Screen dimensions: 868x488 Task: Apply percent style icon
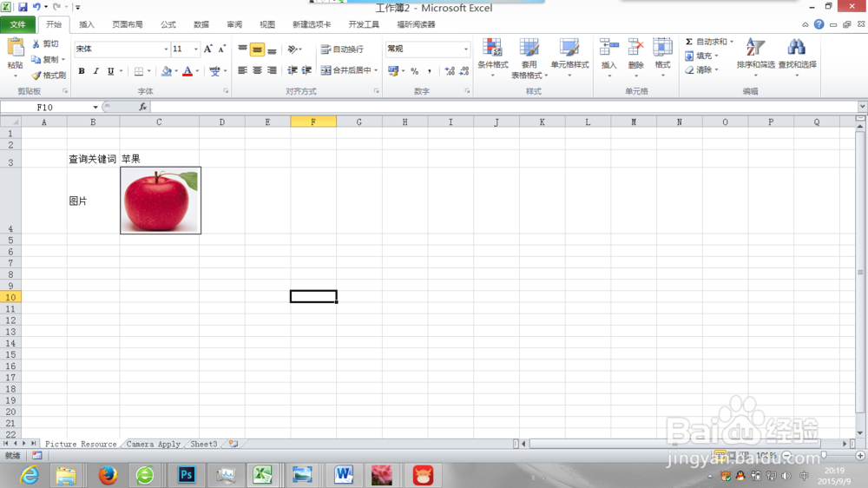pyautogui.click(x=415, y=71)
